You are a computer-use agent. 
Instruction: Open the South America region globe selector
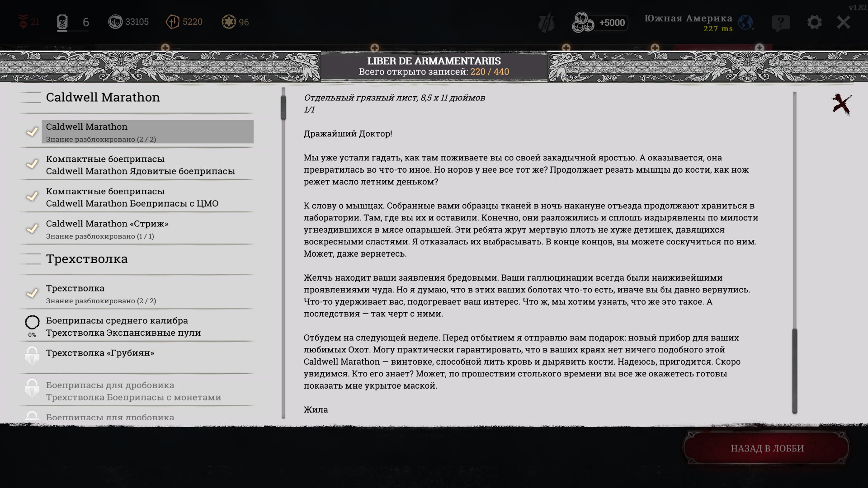pos(745,22)
